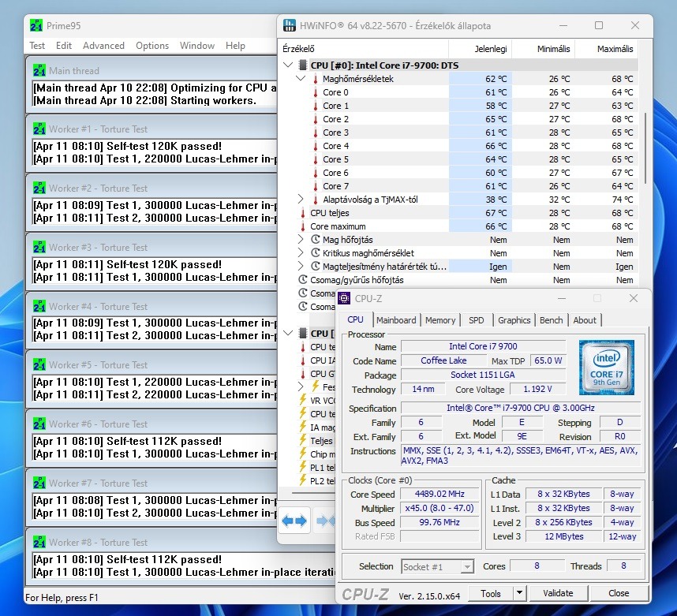
Task: Open the Edit menu in Prime95
Action: tap(64, 45)
